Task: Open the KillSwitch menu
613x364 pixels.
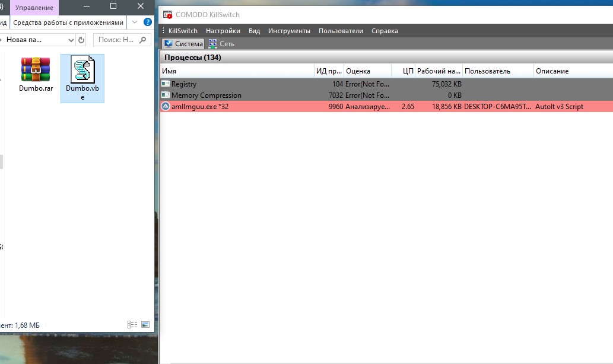Action: coord(183,31)
